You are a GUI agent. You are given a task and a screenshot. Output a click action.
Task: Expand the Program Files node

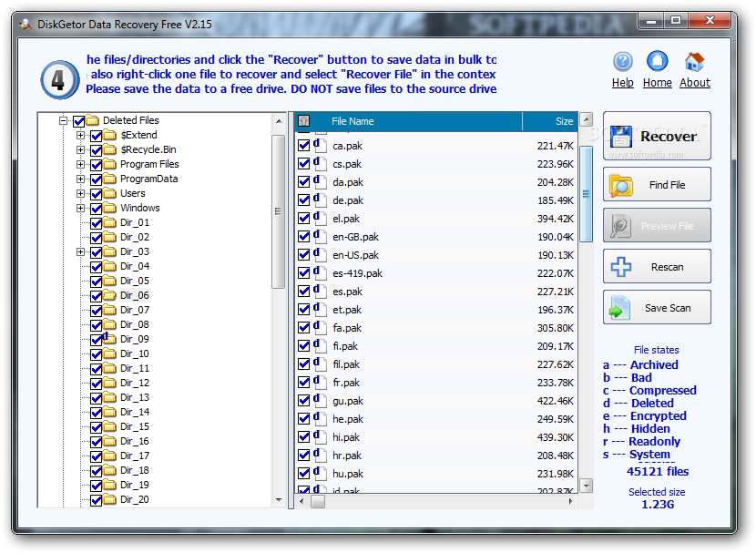[x=80, y=164]
